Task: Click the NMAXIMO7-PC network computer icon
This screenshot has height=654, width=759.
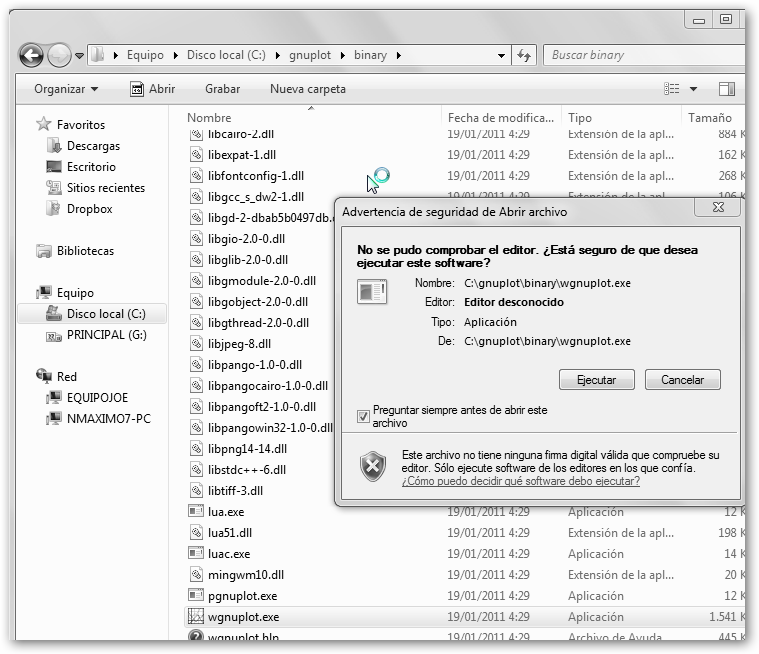Action: tap(53, 418)
